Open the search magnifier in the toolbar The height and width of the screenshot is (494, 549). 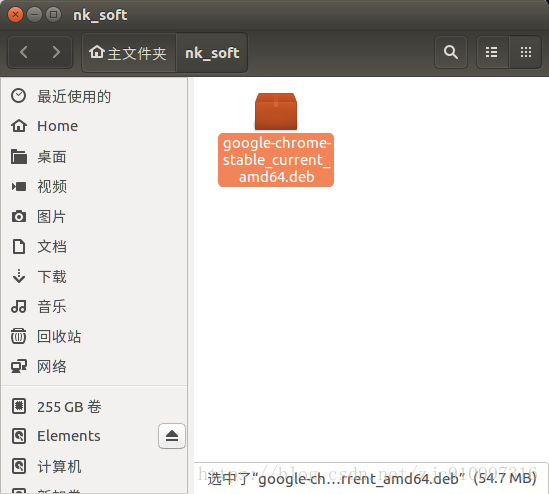point(451,53)
